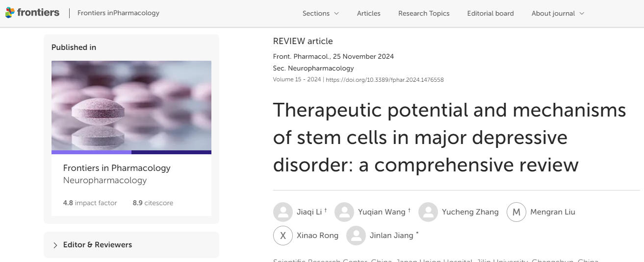Image resolution: width=644 pixels, height=262 pixels.
Task: Click the Sec. Neuropharmacology section text
Action: pyautogui.click(x=313, y=69)
